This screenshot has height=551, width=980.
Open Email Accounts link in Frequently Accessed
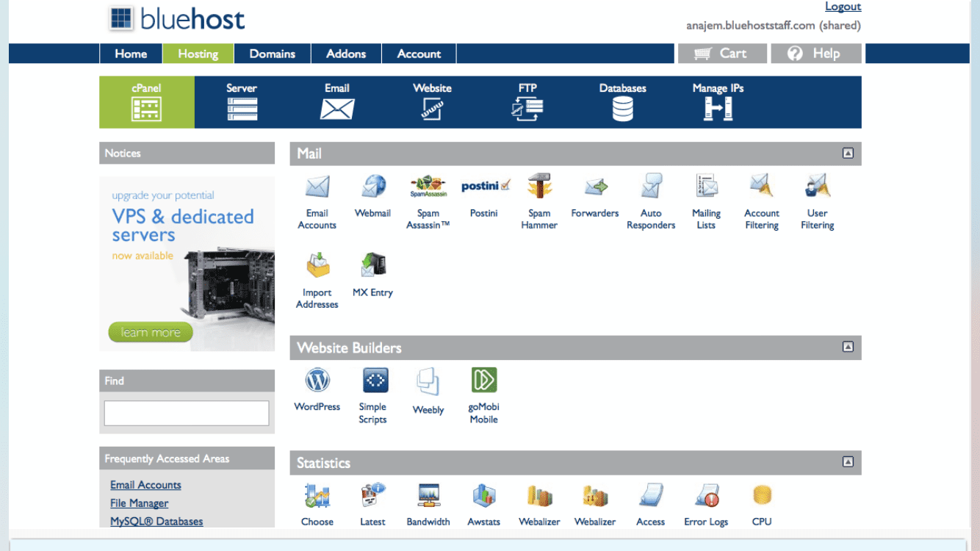(x=145, y=485)
